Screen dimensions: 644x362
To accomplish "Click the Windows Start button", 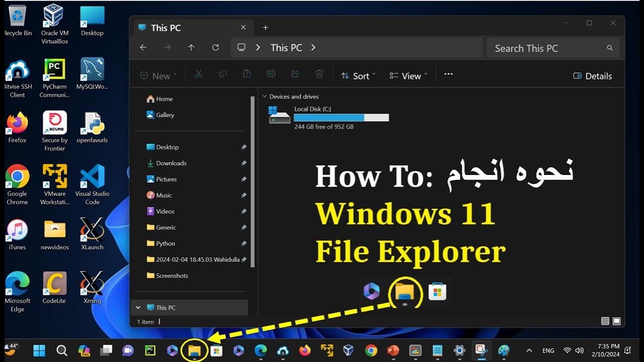I will tap(39, 350).
